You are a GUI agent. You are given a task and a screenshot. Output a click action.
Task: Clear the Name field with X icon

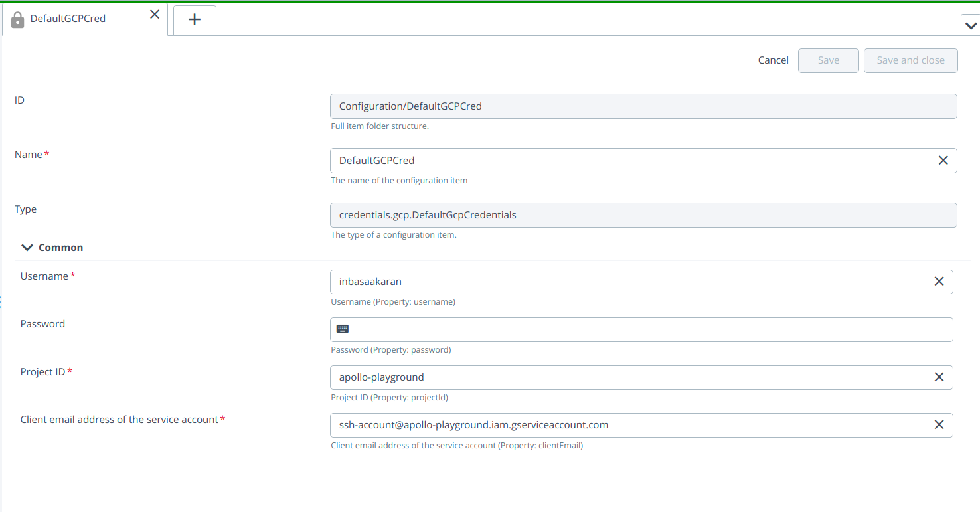pos(943,161)
